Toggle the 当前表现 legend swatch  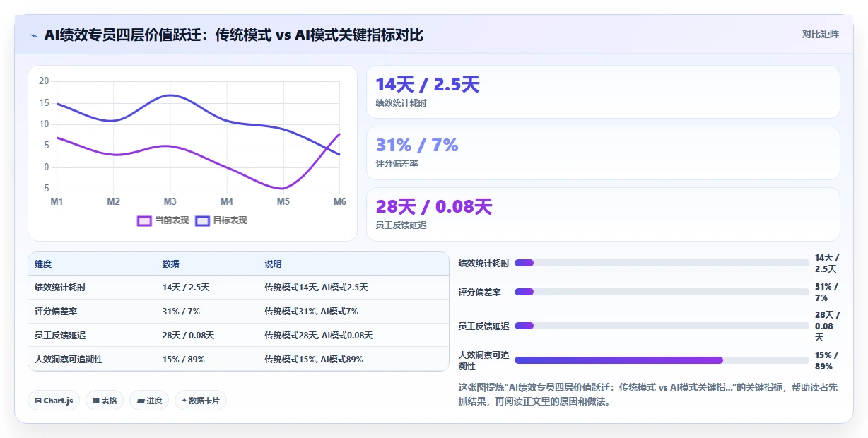pos(144,220)
